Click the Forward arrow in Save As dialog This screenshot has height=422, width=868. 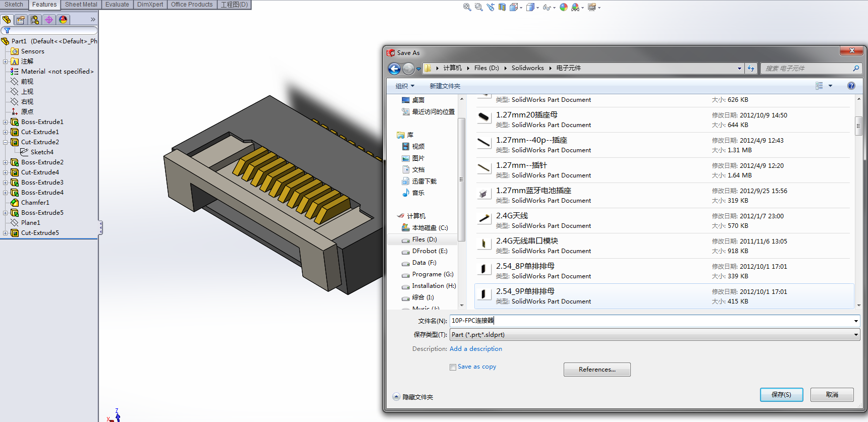(x=408, y=69)
